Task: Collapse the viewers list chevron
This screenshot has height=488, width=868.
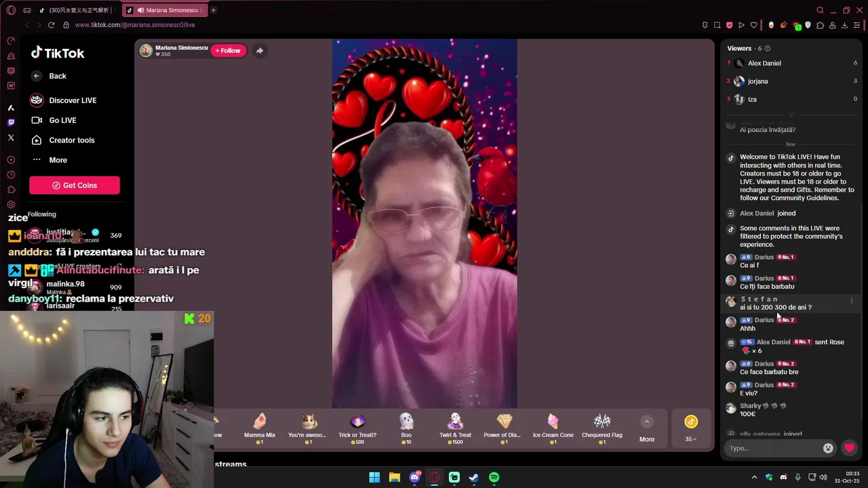Action: 791,115
